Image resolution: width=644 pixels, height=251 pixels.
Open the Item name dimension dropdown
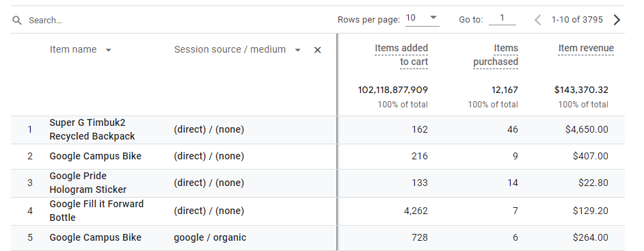[109, 50]
